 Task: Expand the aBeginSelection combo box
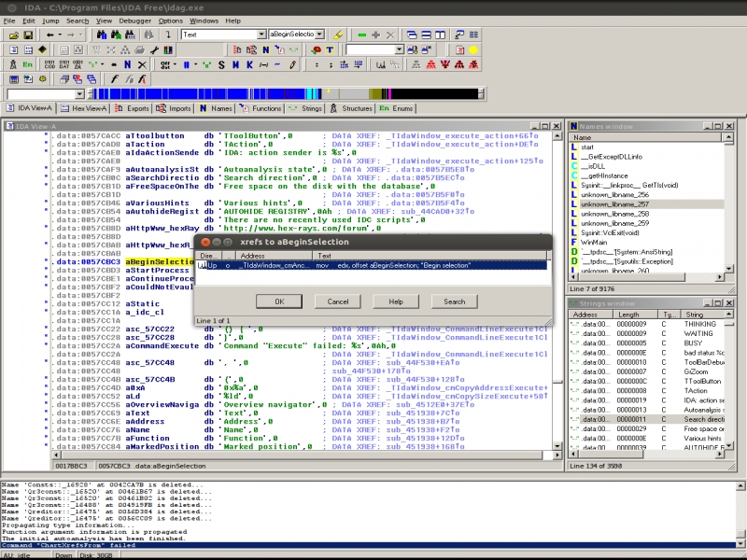[319, 35]
